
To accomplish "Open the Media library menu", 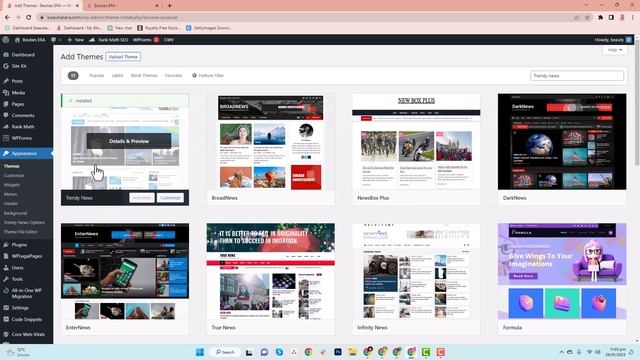I will point(18,93).
